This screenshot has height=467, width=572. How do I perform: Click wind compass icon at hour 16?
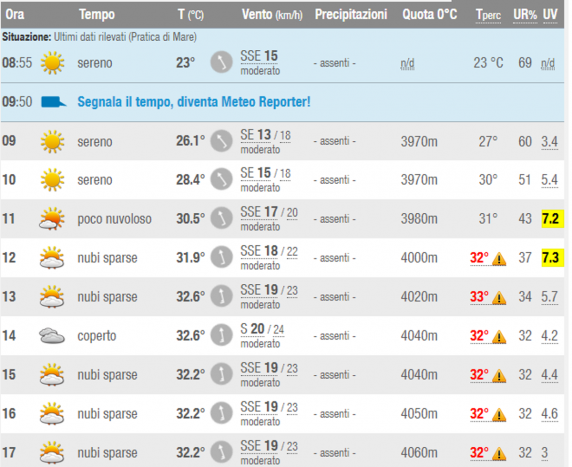tap(221, 413)
